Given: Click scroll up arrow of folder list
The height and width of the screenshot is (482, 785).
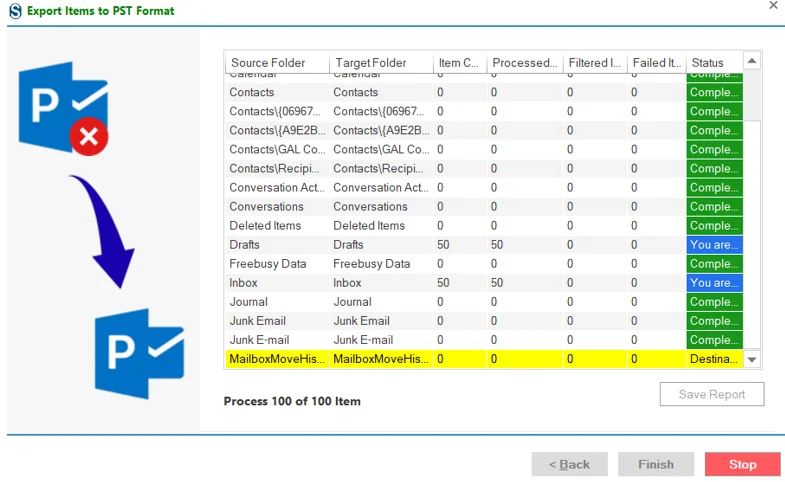Looking at the screenshot, I should [751, 61].
